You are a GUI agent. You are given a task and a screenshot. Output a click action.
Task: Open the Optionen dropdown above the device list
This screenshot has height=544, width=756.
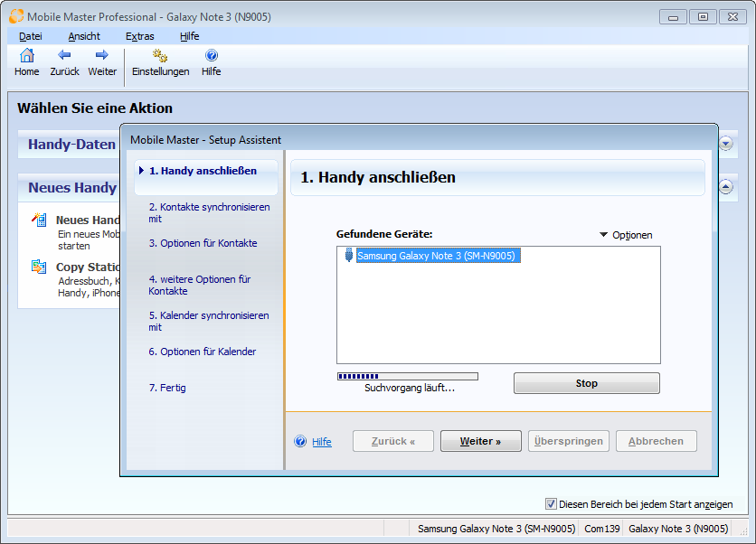[626, 235]
